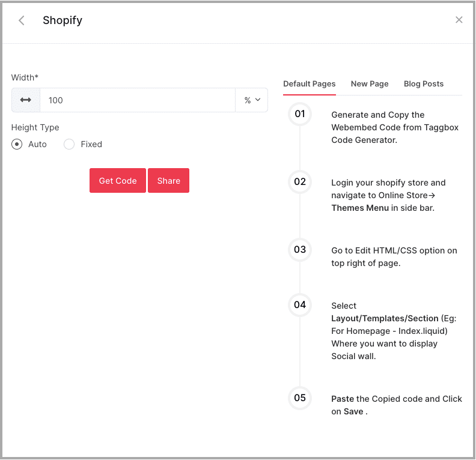Screen dimensions: 476x460
Task: Close the Shopify dialog with X icon
Action: 459,20
